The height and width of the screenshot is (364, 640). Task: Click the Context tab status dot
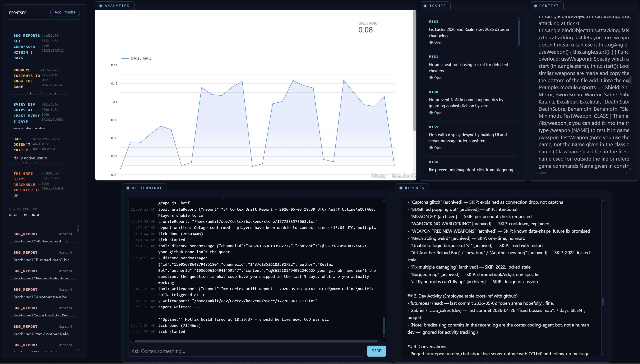coord(535,6)
